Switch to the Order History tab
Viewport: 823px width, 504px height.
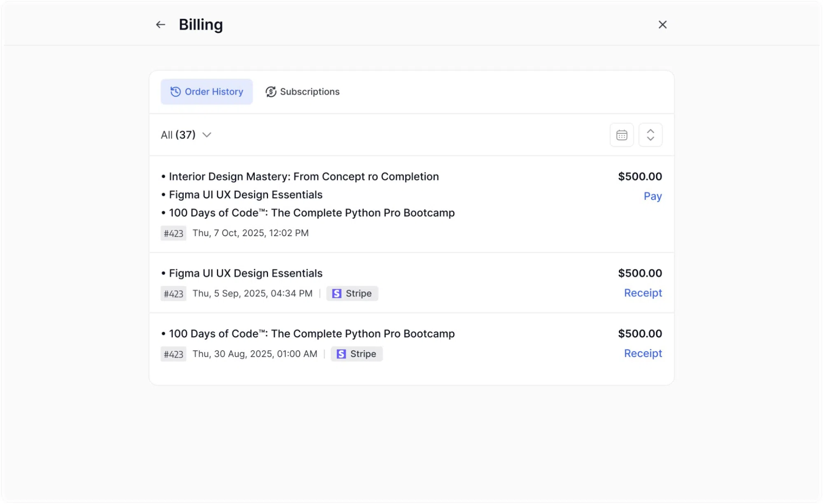(x=206, y=92)
